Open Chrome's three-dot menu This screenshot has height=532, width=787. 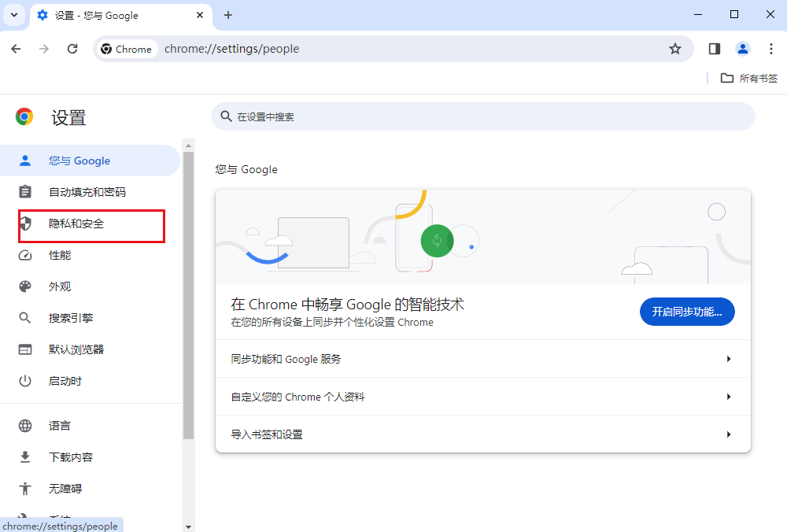771,49
